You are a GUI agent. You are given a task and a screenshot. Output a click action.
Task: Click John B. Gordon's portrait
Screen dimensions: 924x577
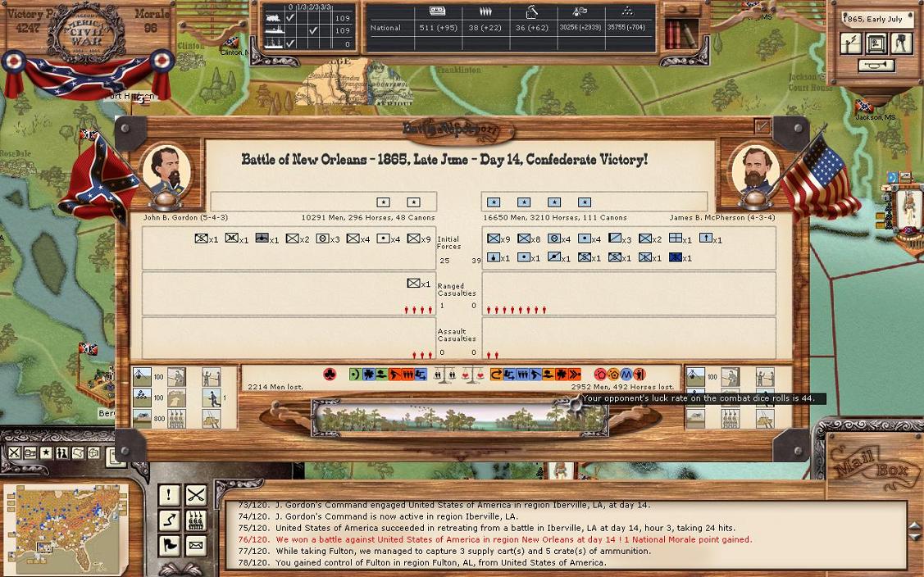coord(166,171)
